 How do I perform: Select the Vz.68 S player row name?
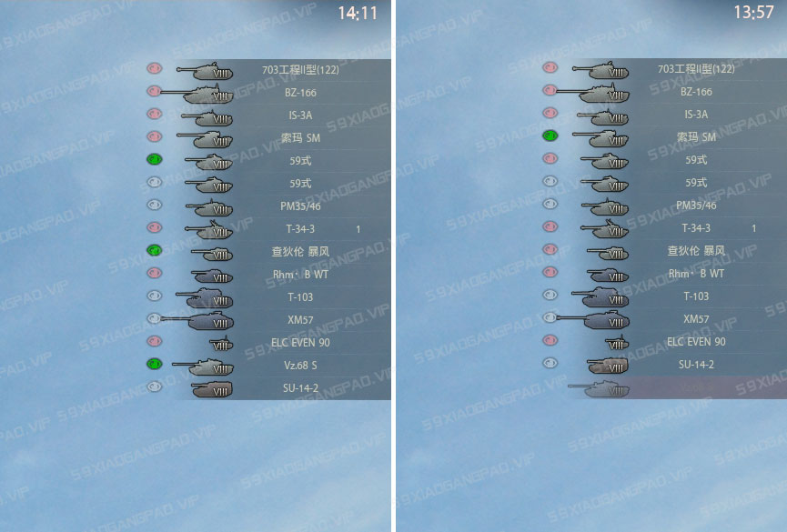point(300,366)
